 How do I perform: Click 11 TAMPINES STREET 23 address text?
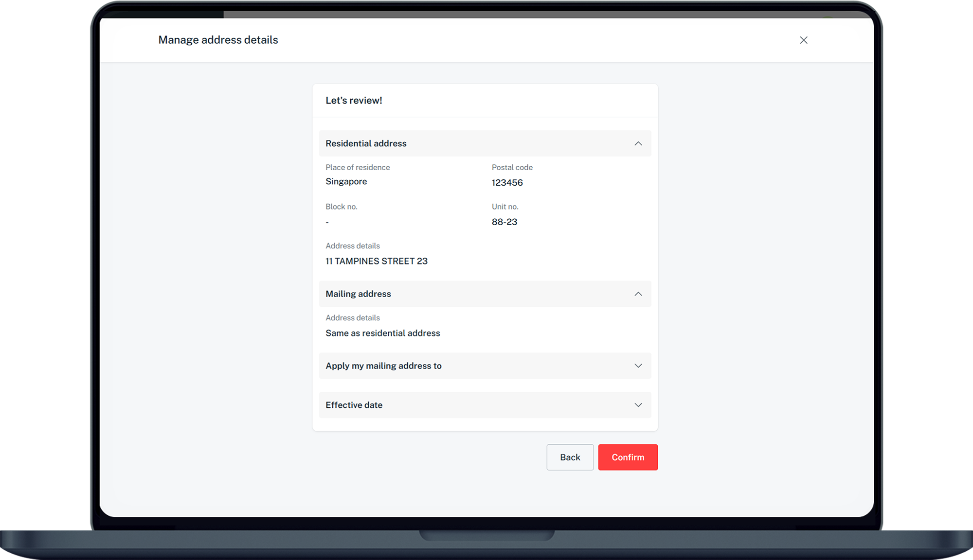click(x=376, y=261)
